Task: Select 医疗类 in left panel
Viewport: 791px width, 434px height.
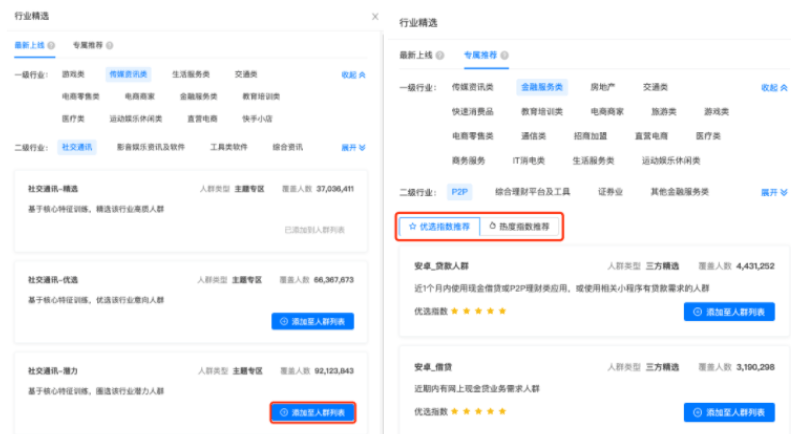Action: (x=73, y=119)
